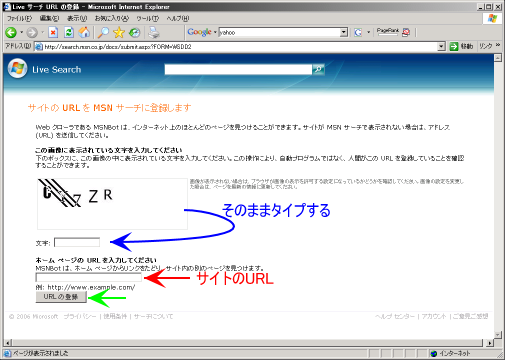Open the ファイル(F) menu

pyautogui.click(x=19, y=18)
